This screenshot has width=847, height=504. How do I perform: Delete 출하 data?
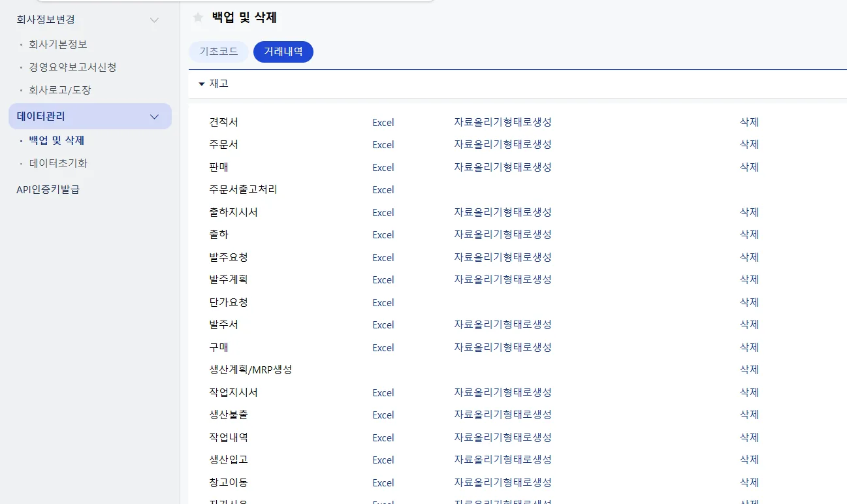(749, 234)
